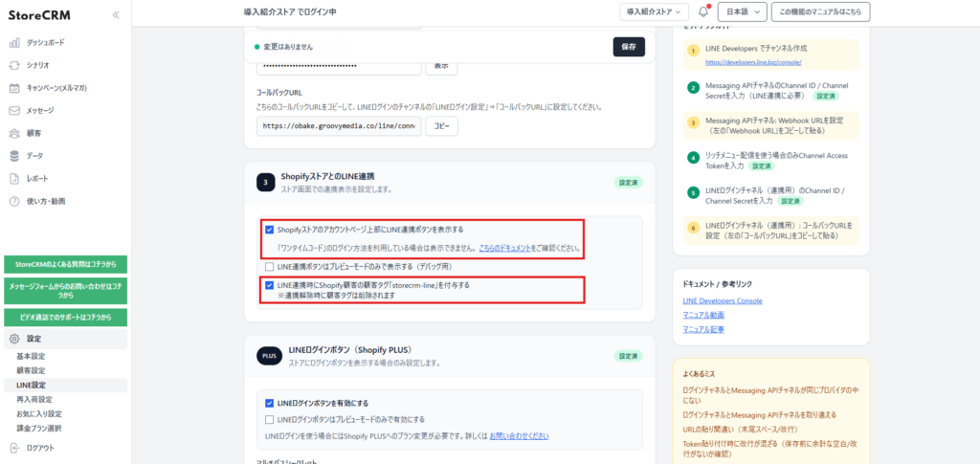Screen dimensions: 980x464
Task: Click the Dashboard bar chart icon
Action: click(x=14, y=43)
